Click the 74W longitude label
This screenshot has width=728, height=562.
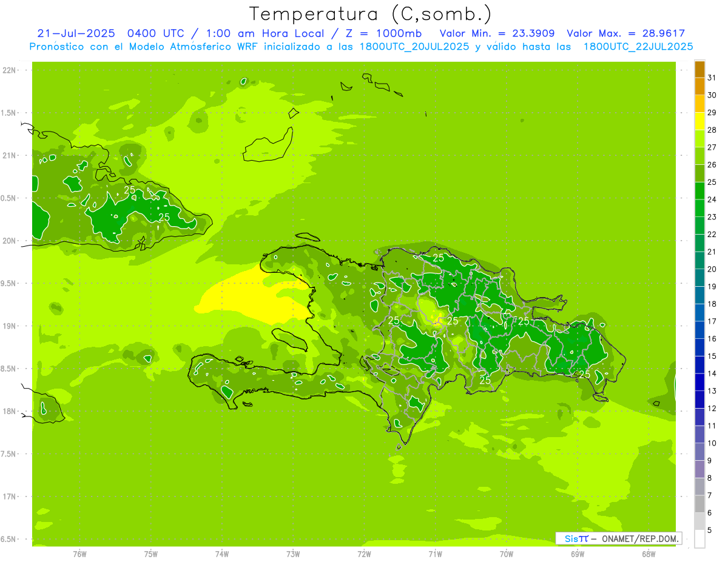(222, 554)
